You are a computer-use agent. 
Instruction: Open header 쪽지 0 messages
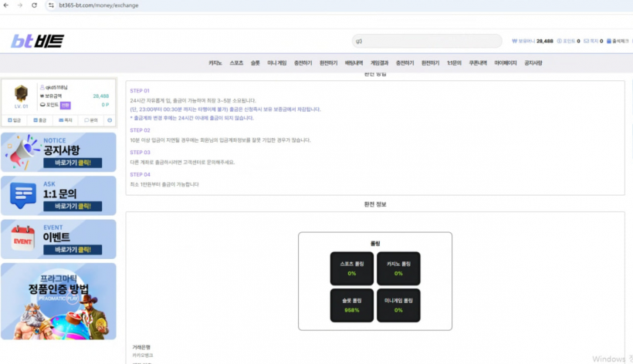tap(594, 41)
